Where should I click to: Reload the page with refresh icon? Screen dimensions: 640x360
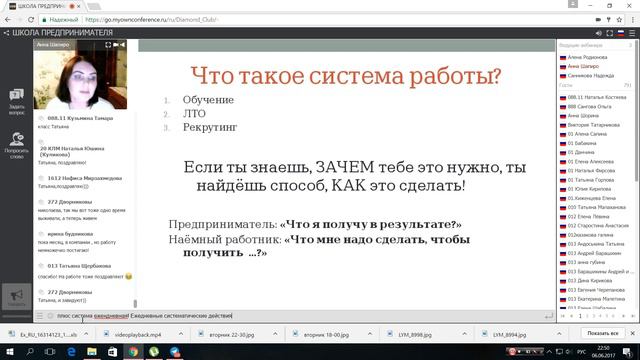[31, 20]
